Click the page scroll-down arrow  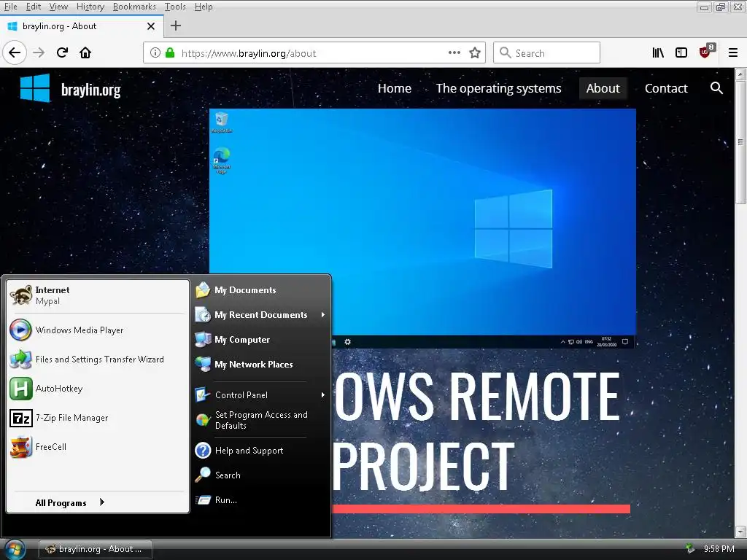(740, 531)
